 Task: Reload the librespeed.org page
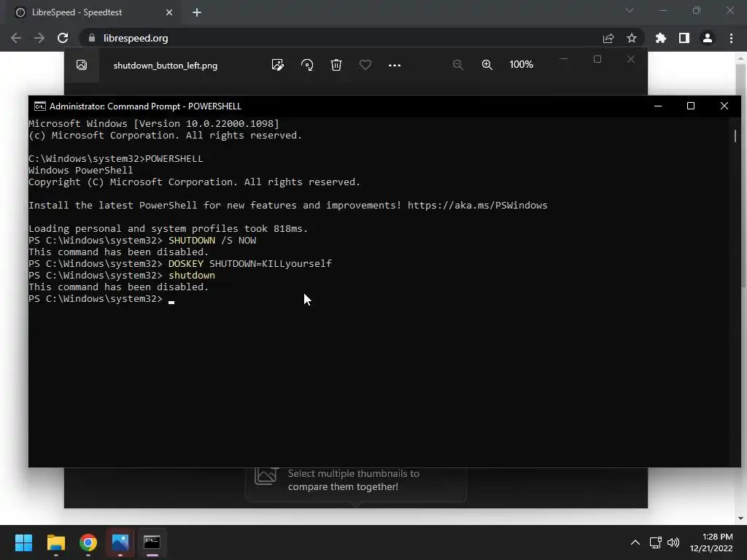click(63, 38)
